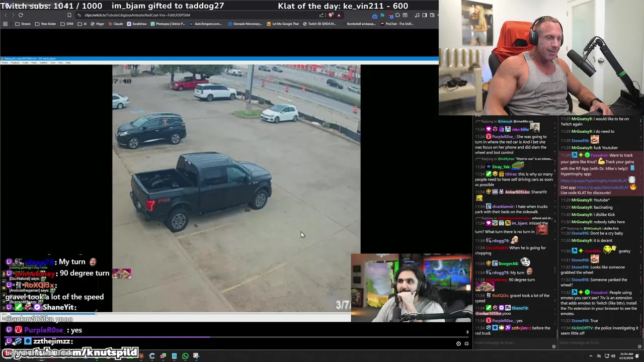Screen dimensions: 644x362
Task: Go back in the browser
Action: coord(6,15)
